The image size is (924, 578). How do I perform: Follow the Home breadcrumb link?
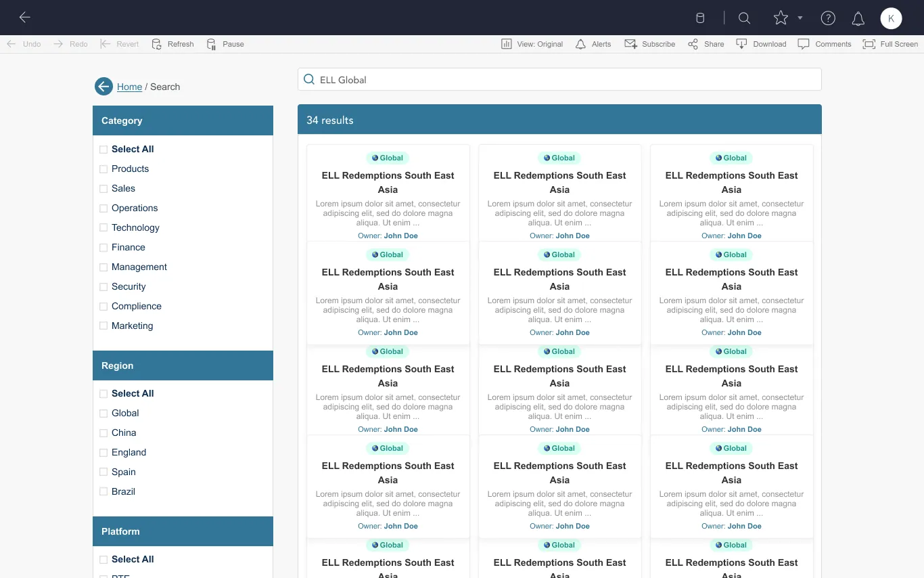pos(129,87)
